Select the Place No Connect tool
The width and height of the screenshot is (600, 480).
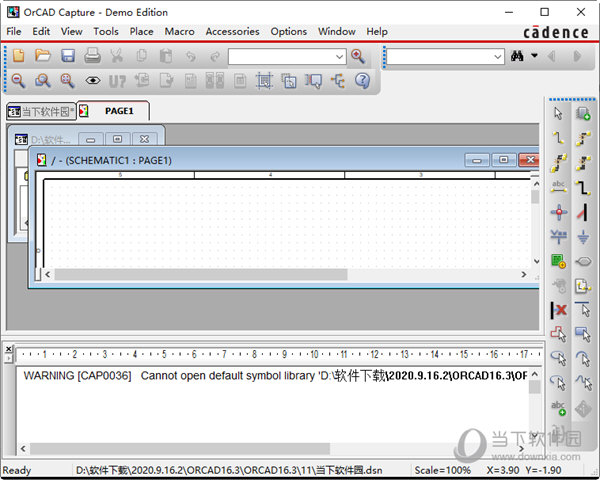coord(559,310)
